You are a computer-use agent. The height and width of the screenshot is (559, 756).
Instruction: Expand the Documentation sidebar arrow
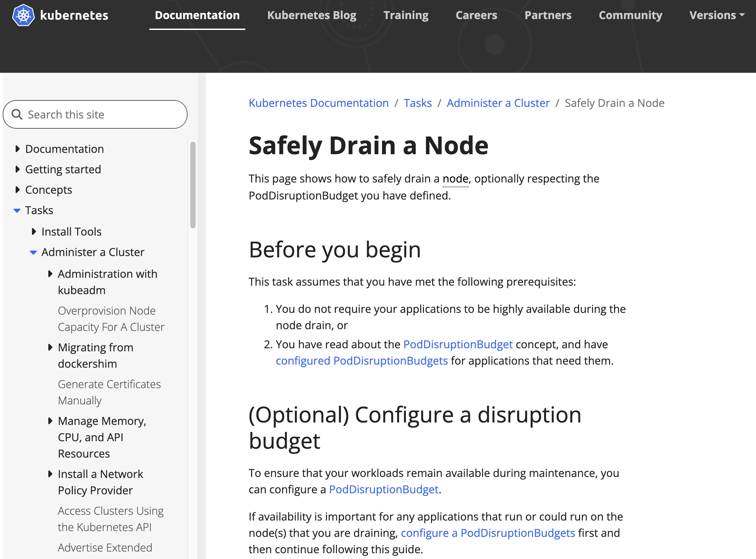[17, 149]
